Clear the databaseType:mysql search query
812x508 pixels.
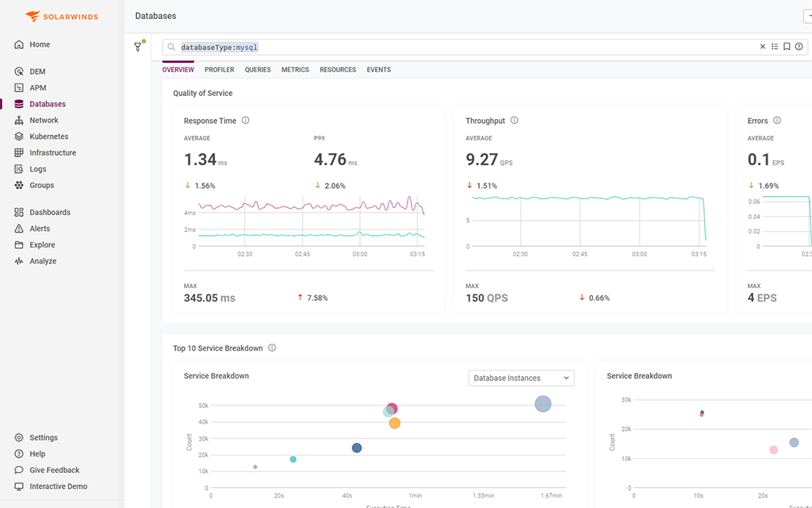click(761, 47)
